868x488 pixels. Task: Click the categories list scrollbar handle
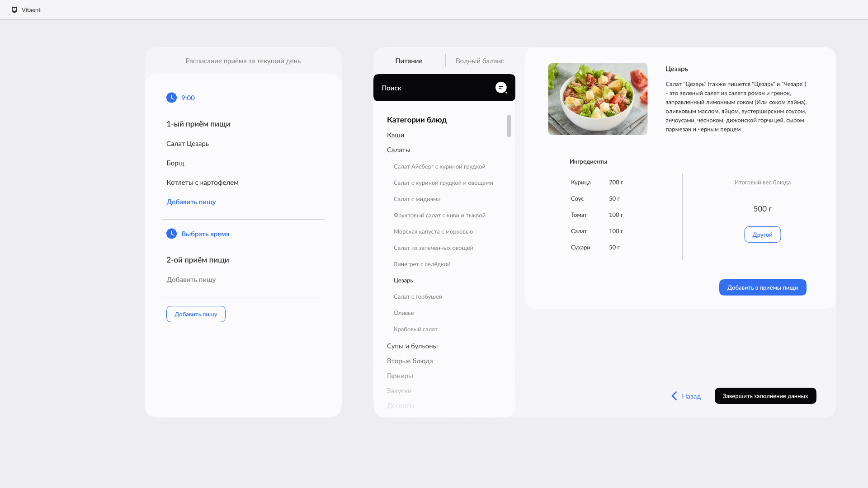coord(509,126)
